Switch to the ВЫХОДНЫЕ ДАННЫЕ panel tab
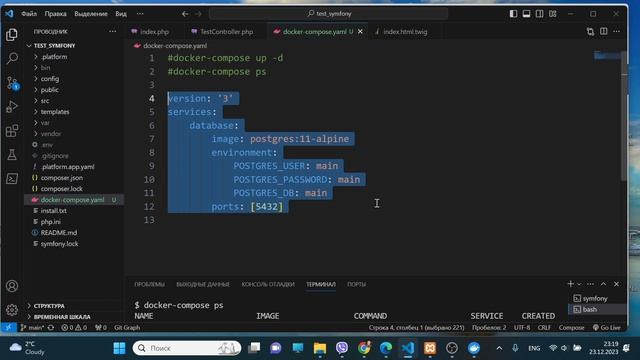 (x=203, y=284)
